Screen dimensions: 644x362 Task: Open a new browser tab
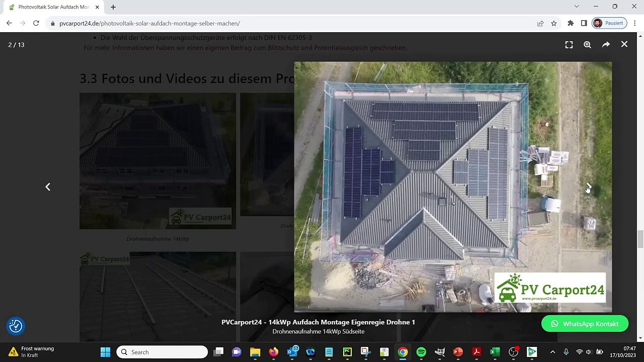coord(113,7)
